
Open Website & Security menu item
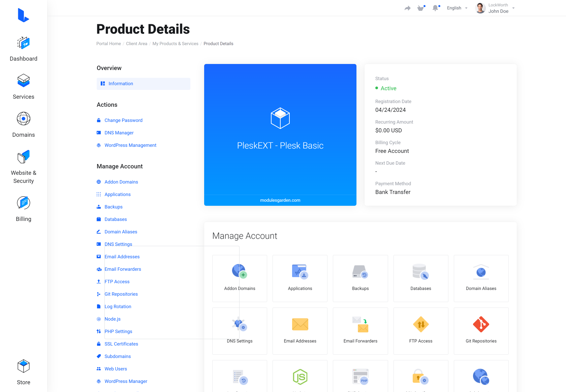(x=24, y=167)
